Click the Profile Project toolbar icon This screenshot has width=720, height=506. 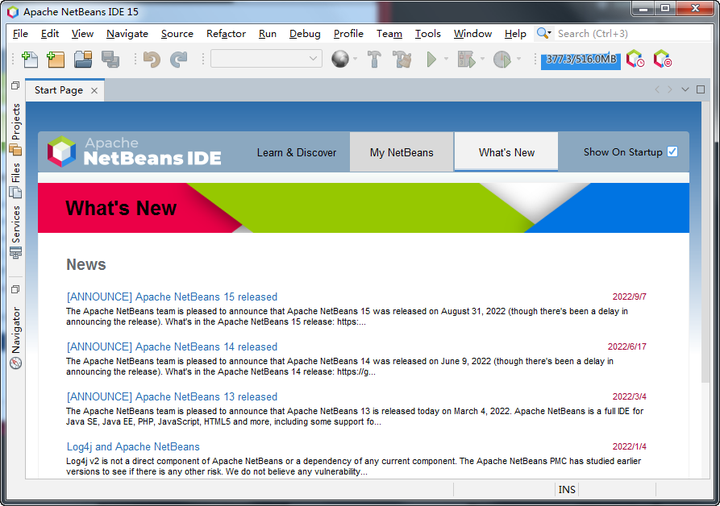[502, 59]
